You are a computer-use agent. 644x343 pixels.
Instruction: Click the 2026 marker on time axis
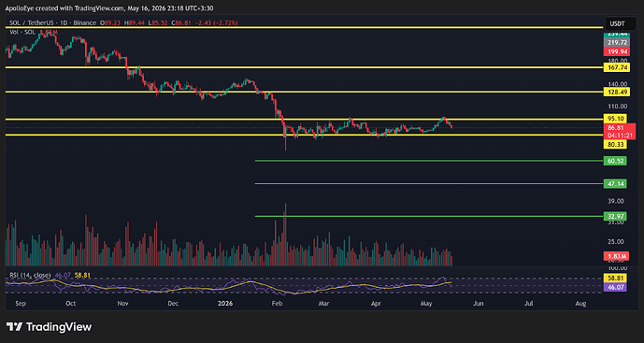tap(225, 304)
